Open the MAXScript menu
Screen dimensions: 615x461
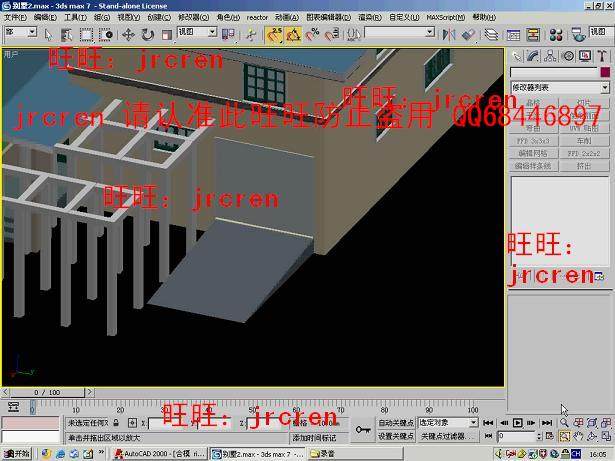point(446,18)
